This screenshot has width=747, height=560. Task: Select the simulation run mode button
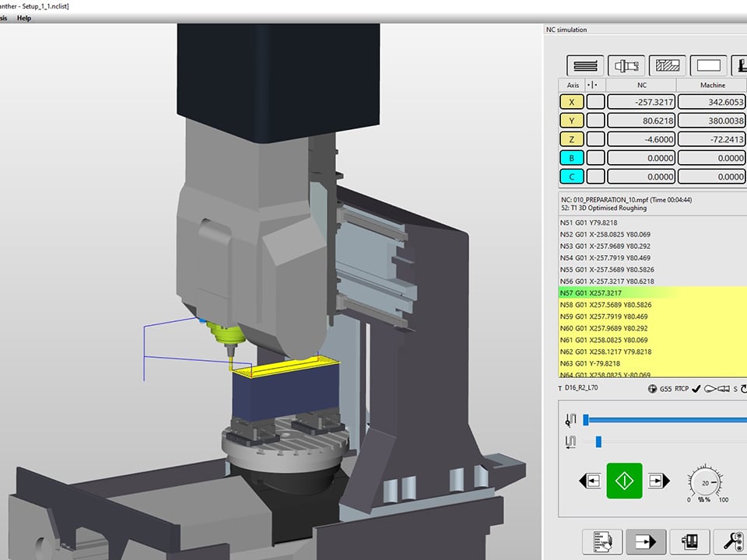pyautogui.click(x=646, y=541)
